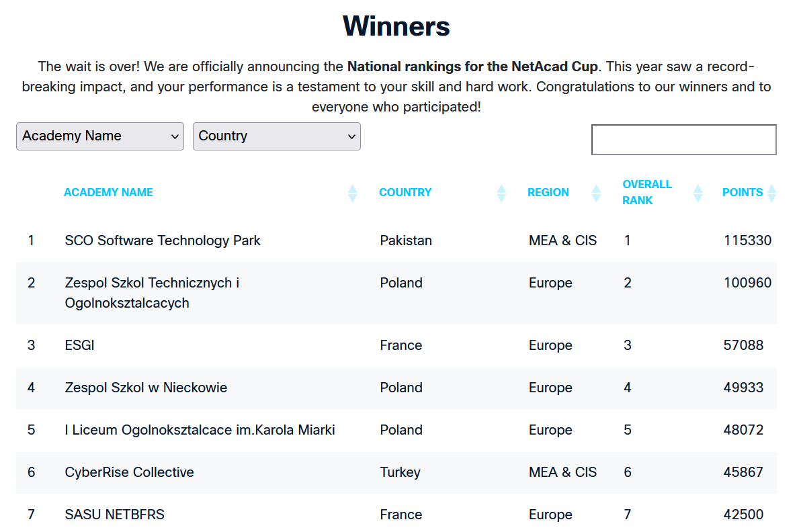Click the Winners page heading
The width and height of the screenshot is (801, 532).
click(x=396, y=26)
